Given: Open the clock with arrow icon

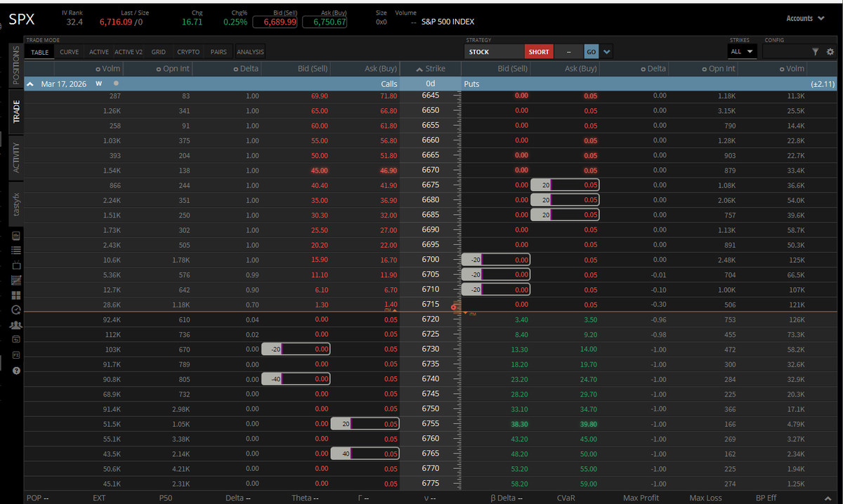Looking at the screenshot, I should 16,310.
